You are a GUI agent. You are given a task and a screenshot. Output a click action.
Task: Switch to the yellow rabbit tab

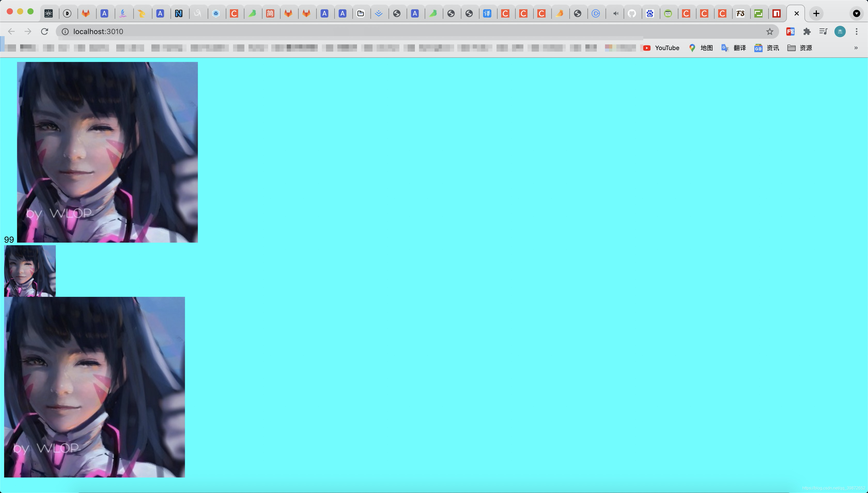pos(142,13)
